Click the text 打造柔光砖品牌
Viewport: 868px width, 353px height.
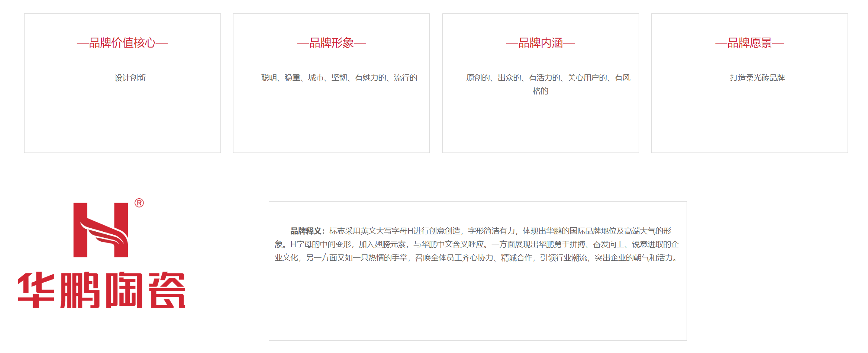pyautogui.click(x=757, y=78)
